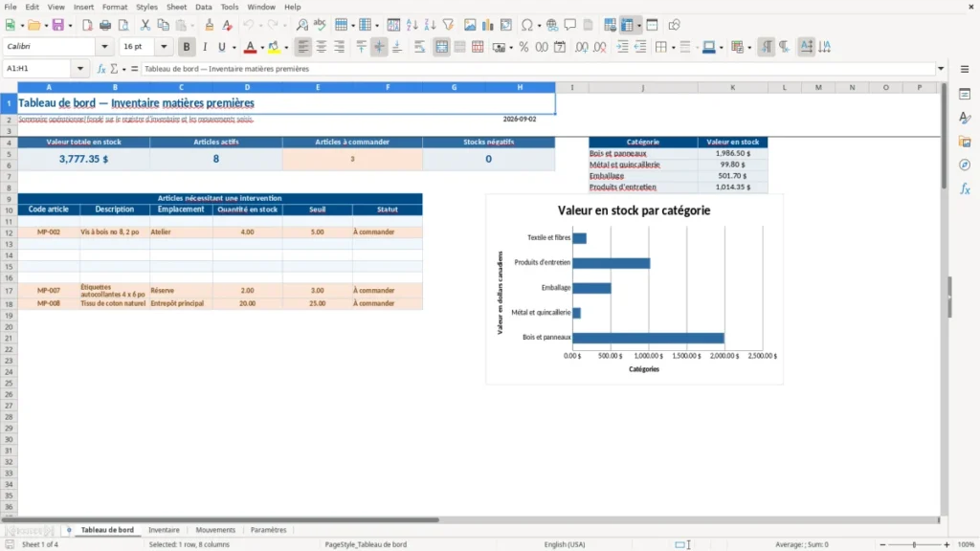
Task: Toggle text wrapping in the cell
Action: point(419,47)
